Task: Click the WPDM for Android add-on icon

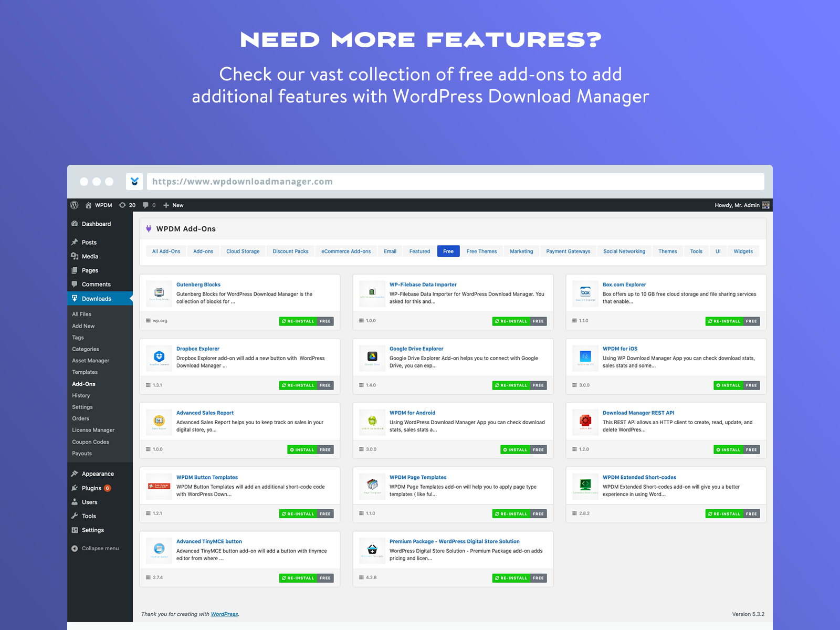Action: (372, 422)
